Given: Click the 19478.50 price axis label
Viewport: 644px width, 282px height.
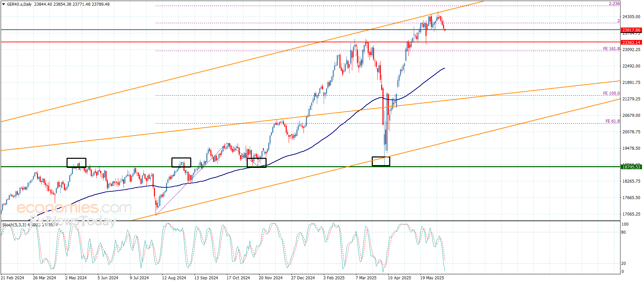Looking at the screenshot, I should coord(631,148).
